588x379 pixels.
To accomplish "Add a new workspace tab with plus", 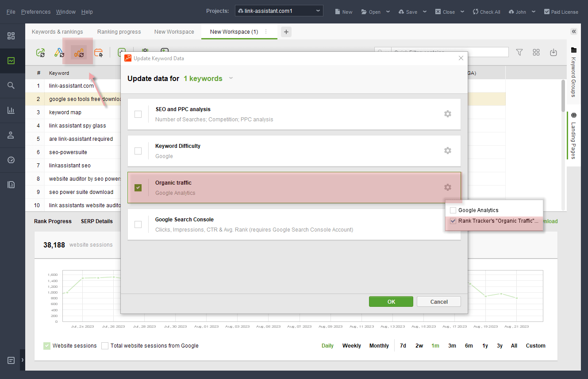I will pos(286,32).
